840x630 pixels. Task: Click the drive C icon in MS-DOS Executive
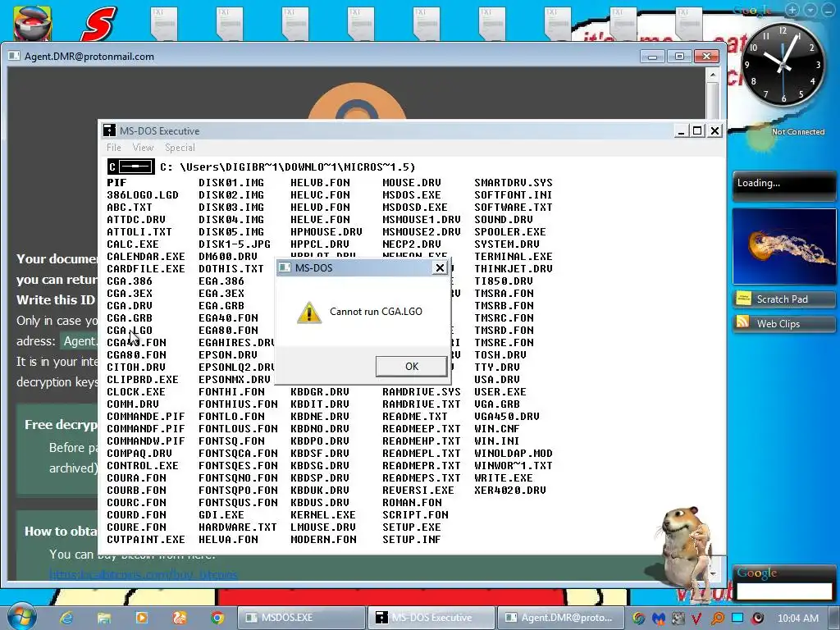pos(130,167)
